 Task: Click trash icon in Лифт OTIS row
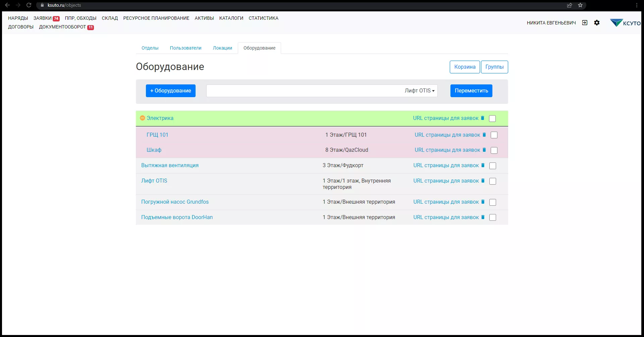tap(483, 181)
